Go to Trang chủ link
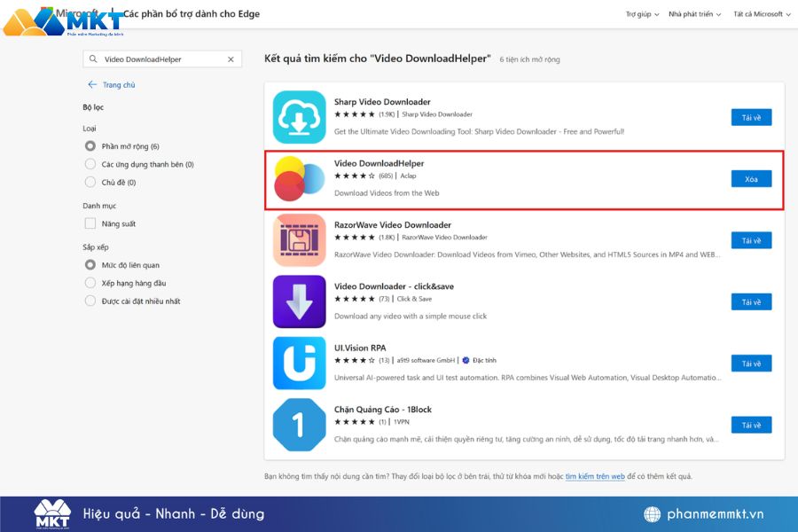Viewport: 798px width, 532px height. tap(119, 85)
